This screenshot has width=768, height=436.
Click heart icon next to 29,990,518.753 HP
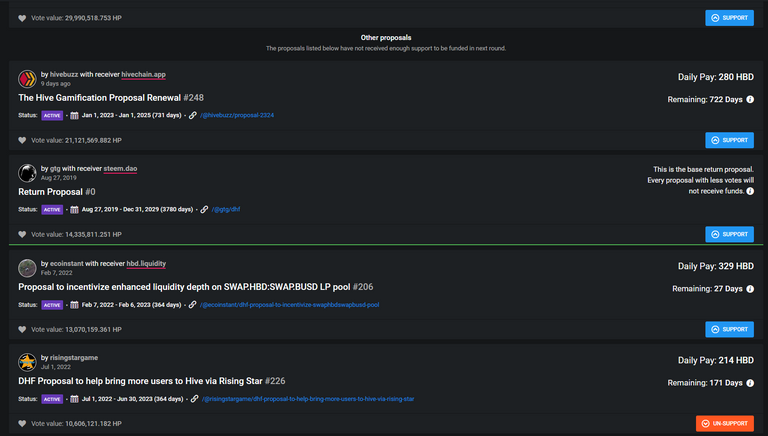pos(22,18)
